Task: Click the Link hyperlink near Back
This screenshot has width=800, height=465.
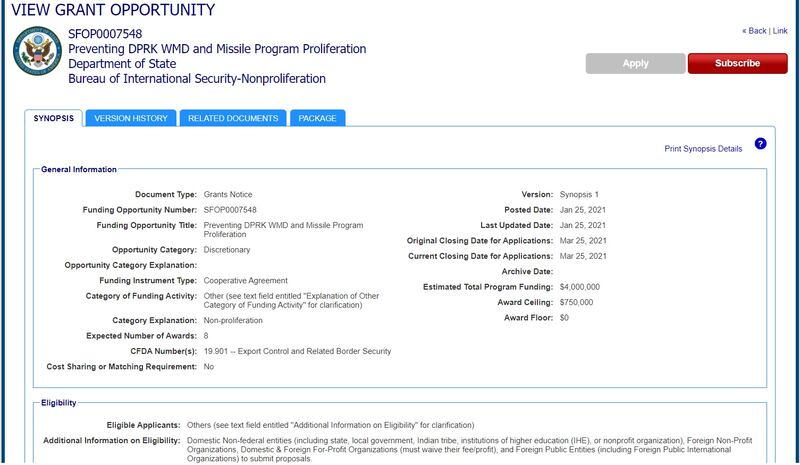Action: pyautogui.click(x=780, y=31)
